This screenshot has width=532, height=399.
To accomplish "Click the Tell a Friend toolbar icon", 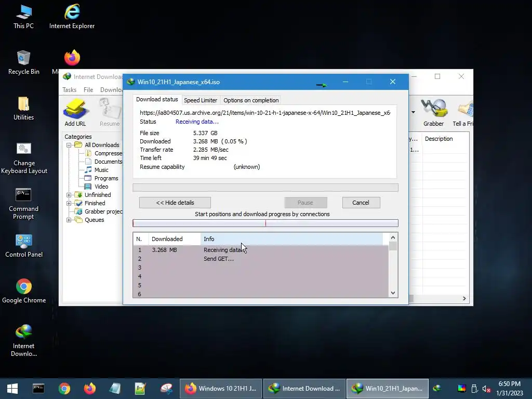I will pyautogui.click(x=464, y=112).
